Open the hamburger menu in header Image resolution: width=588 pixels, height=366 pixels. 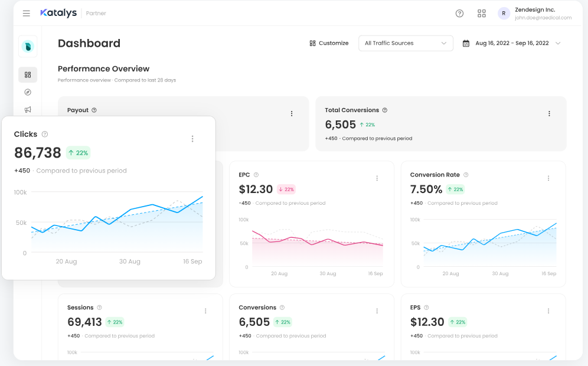click(x=27, y=14)
